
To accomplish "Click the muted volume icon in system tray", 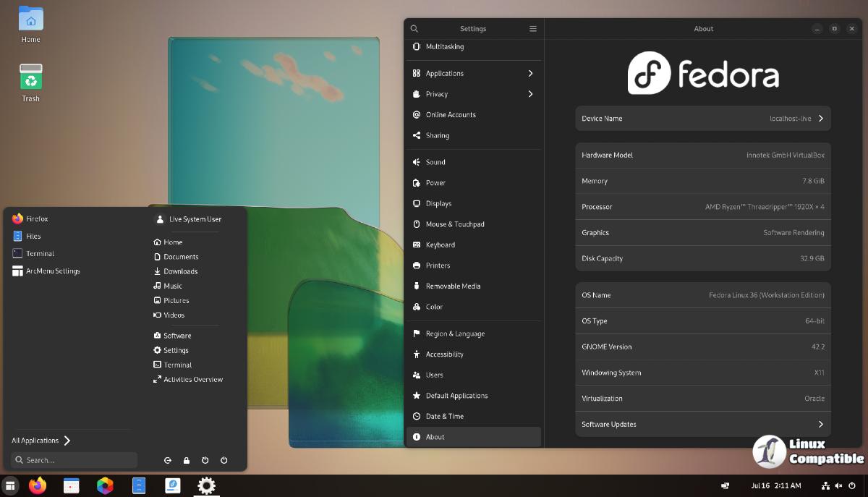I will click(839, 485).
